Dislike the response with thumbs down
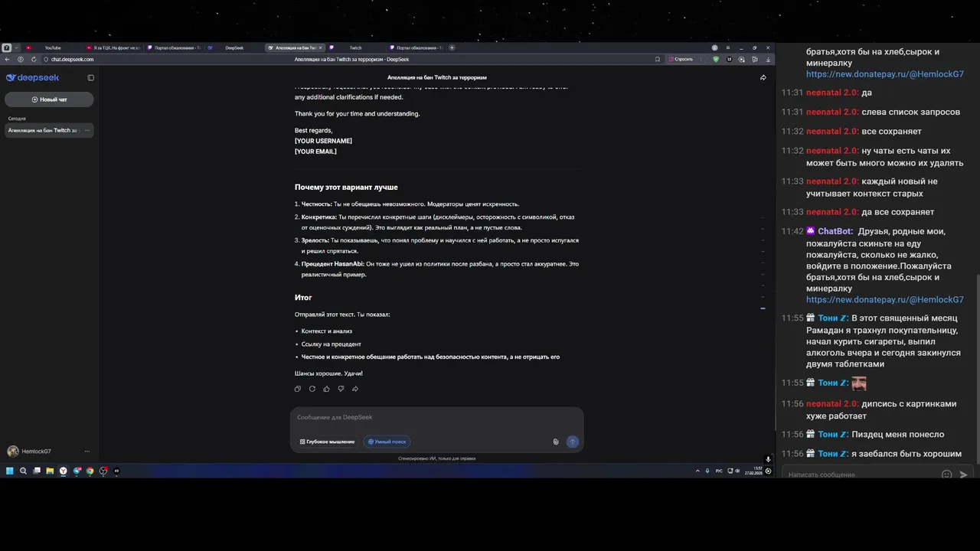Screen dimensions: 980x551 pyautogui.click(x=341, y=389)
